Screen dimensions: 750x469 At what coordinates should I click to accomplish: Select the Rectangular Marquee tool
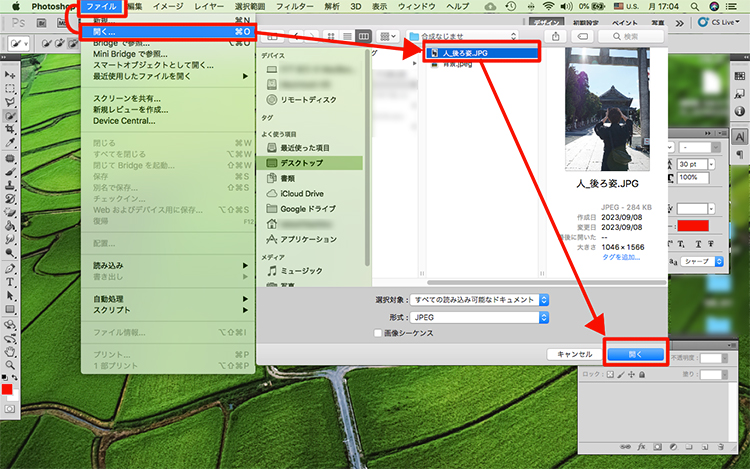tap(10, 88)
